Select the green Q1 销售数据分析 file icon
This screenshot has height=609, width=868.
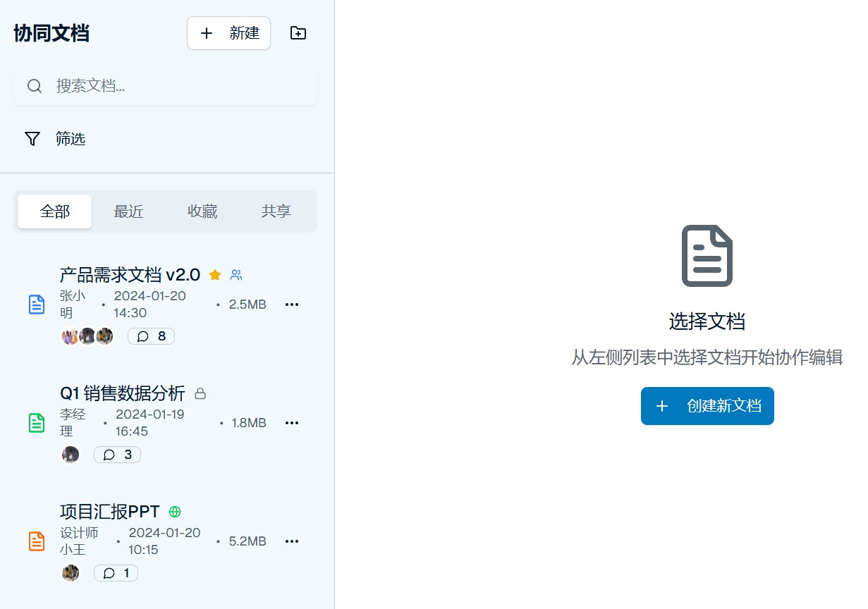pyautogui.click(x=37, y=423)
